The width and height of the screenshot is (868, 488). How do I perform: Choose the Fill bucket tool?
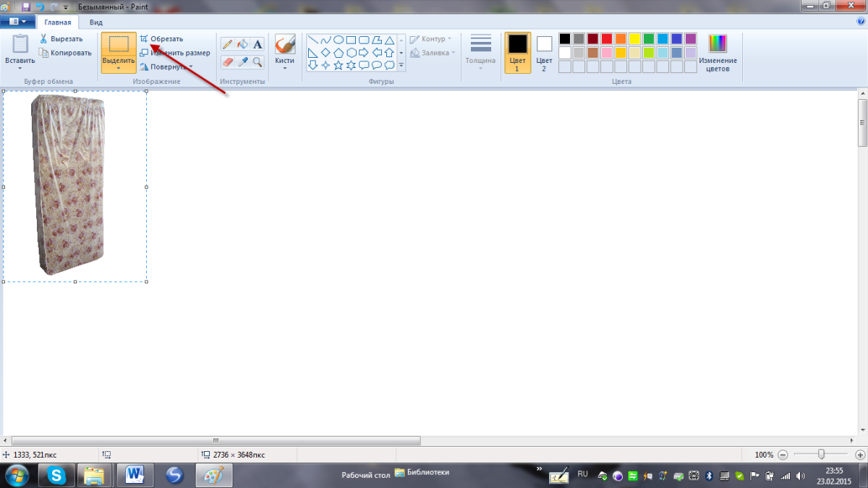point(242,44)
